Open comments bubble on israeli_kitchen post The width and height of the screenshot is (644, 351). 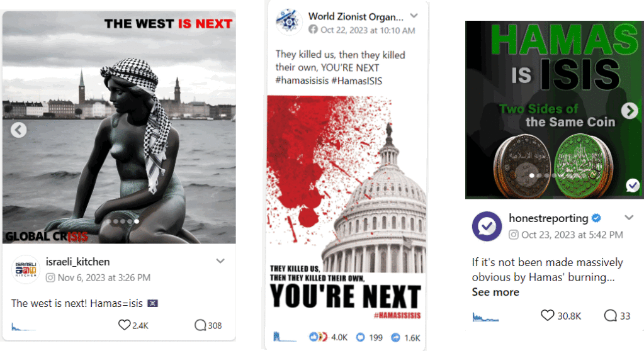(200, 325)
